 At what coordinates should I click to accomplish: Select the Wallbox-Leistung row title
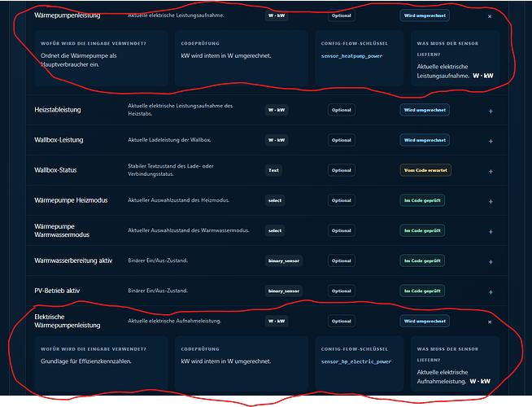click(x=59, y=140)
